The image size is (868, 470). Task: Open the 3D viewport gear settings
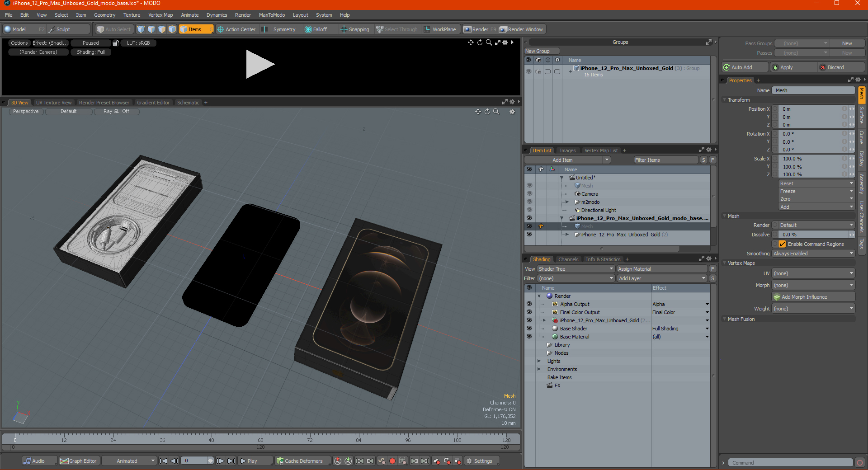pyautogui.click(x=512, y=112)
